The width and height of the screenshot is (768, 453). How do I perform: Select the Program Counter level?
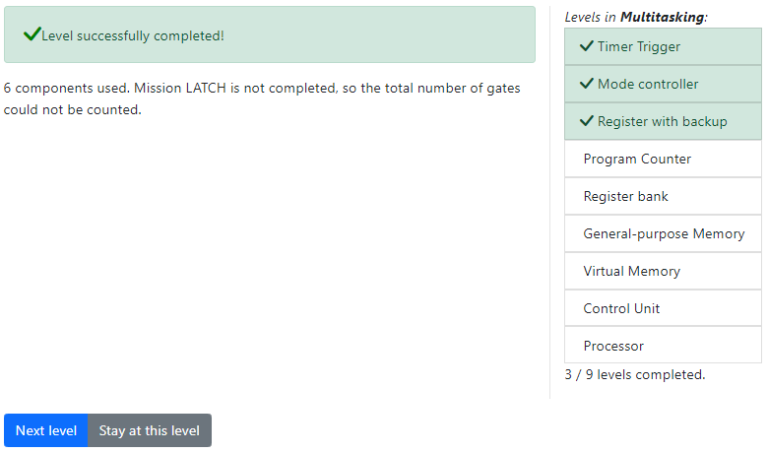click(x=637, y=159)
